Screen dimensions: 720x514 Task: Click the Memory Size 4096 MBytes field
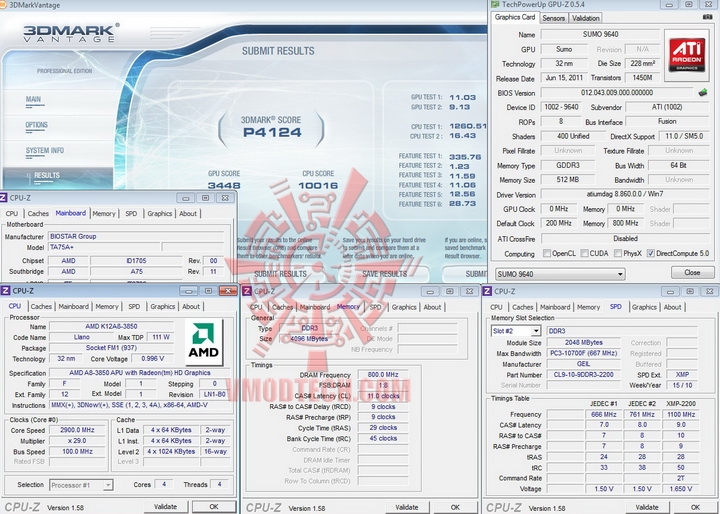click(309, 339)
